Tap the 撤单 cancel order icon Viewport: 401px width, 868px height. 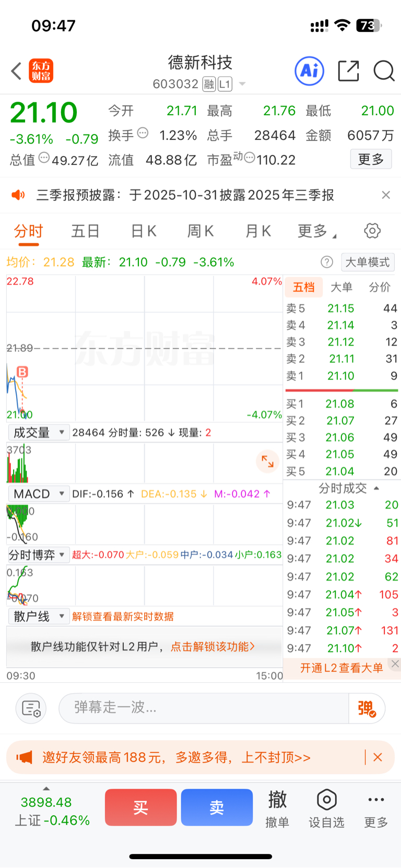[277, 808]
